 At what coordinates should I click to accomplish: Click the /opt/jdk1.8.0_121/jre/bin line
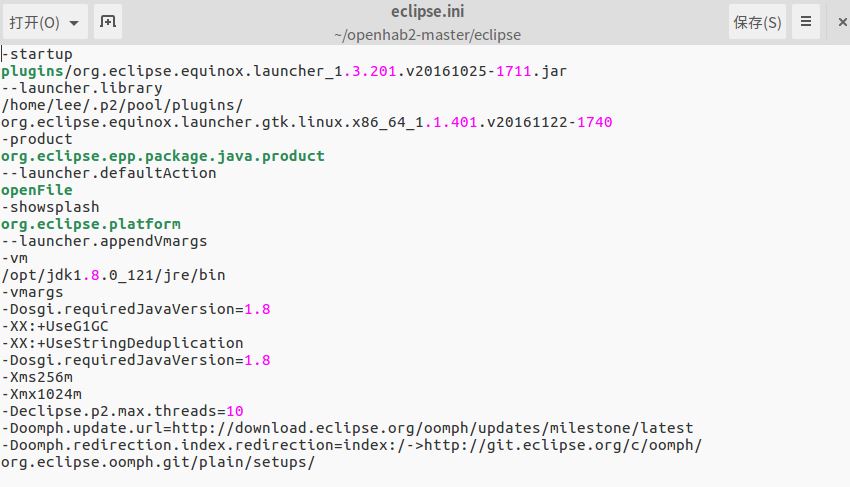coord(113,275)
